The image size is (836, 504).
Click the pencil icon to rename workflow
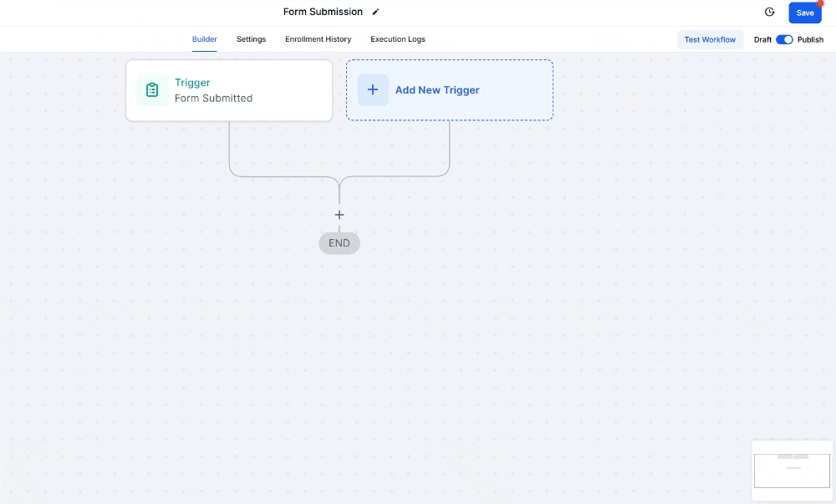tap(375, 13)
